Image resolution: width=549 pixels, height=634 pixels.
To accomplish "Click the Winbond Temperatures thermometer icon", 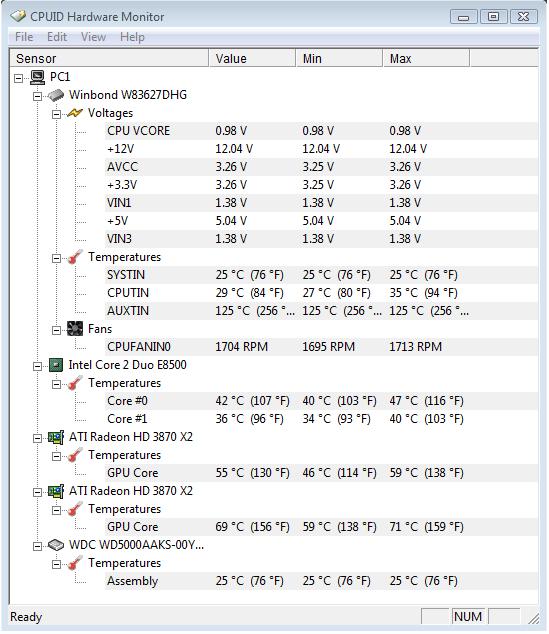I will pos(75,257).
